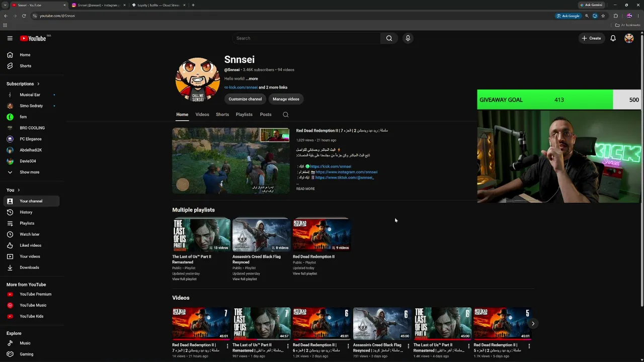Open Chrome tab search dropdown
The image size is (644, 362).
(5, 5)
